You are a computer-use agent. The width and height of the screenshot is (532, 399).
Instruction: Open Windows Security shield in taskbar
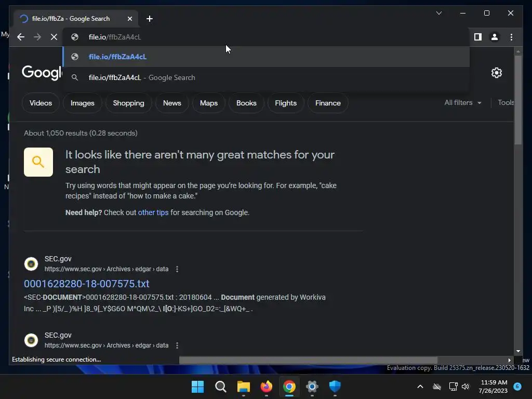(x=335, y=387)
